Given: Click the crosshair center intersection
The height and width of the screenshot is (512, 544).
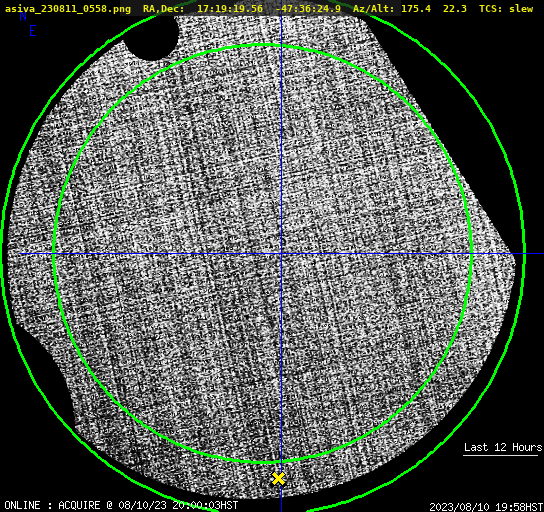Looking at the screenshot, I should point(281,254).
